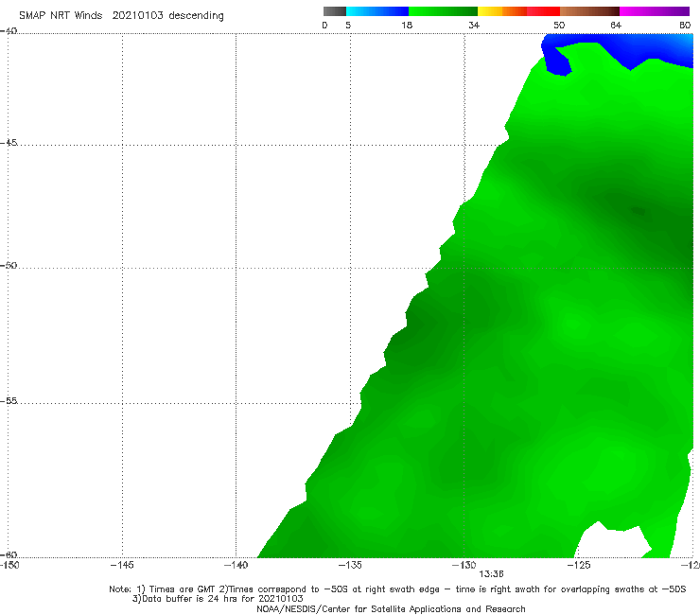Click the longitude label -130

(x=464, y=565)
